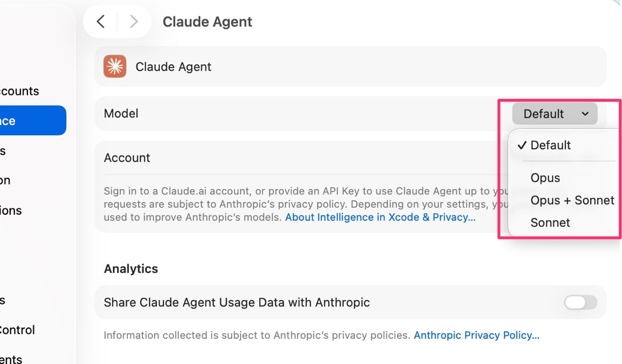622x364 pixels.
Task: Click the down chevron on the Model popup
Action: pos(585,114)
